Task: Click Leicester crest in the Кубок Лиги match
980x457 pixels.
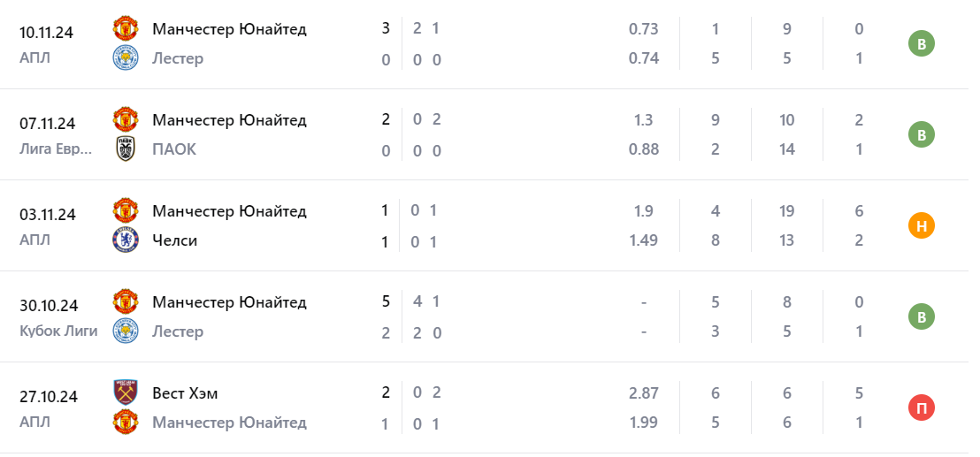Action: [x=124, y=331]
